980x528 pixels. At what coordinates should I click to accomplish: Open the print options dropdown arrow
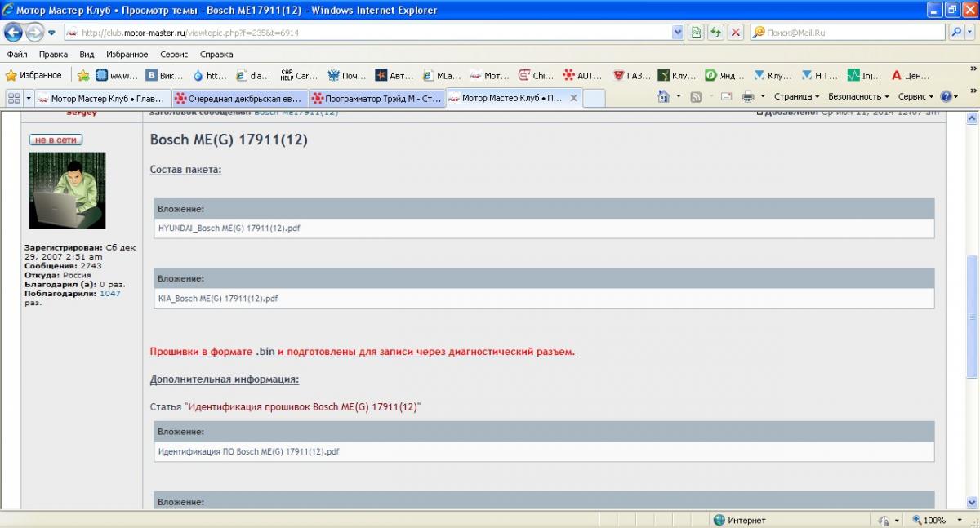[x=762, y=96]
